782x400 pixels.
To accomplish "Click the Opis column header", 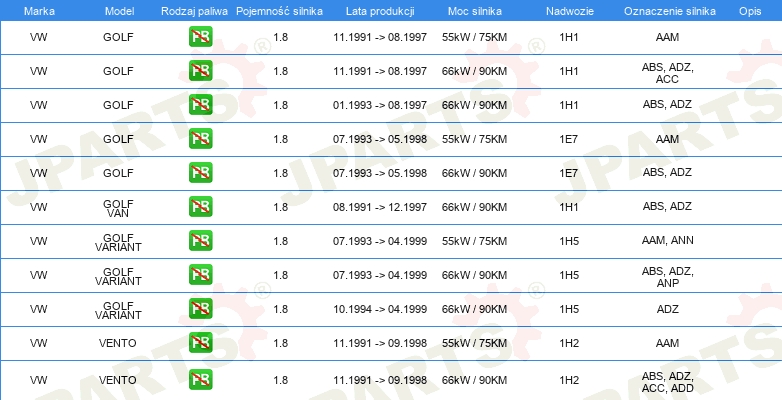I will 750,11.
